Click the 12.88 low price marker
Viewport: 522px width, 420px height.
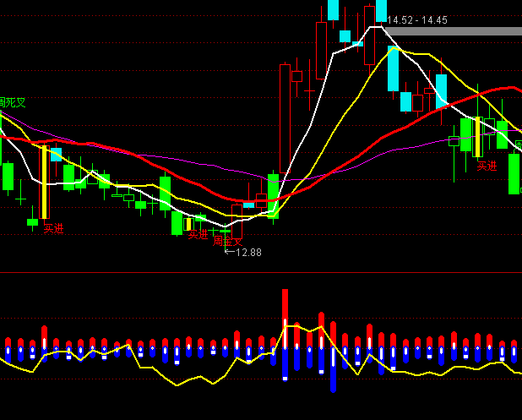pyautogui.click(x=248, y=253)
